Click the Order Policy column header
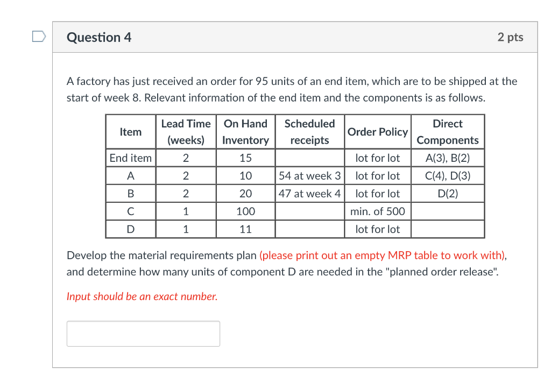The width and height of the screenshot is (551, 392). 377,132
